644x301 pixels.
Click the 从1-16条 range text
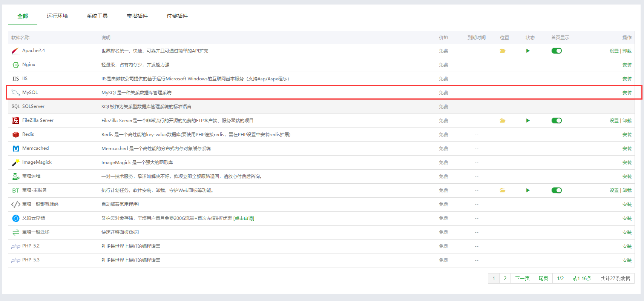(x=582, y=278)
